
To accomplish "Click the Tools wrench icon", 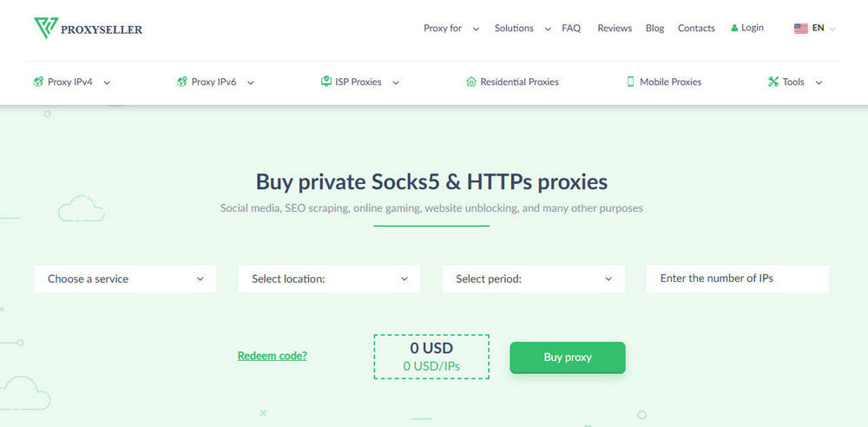I will (773, 82).
